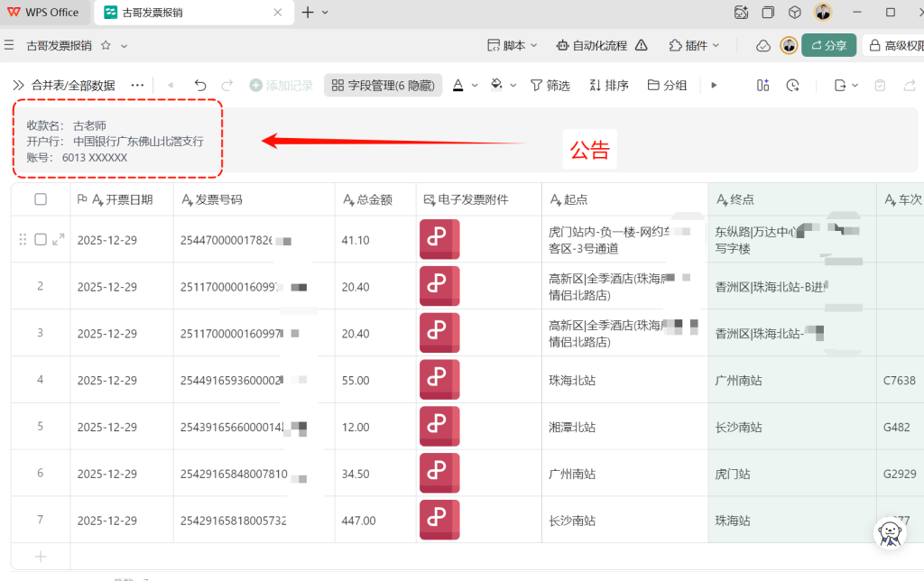Open the 排序 sort tool
The width and height of the screenshot is (924, 581).
coord(609,86)
